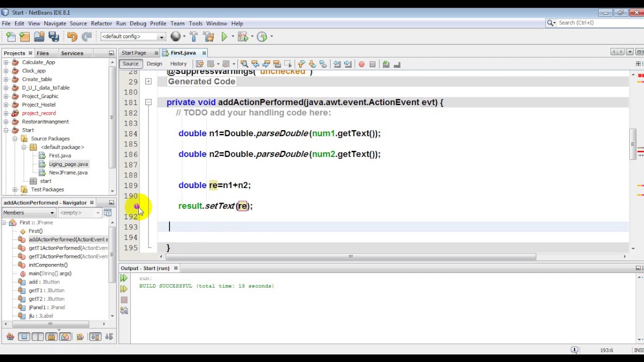644x362 pixels.
Task: Click the History view button
Action: [178, 64]
